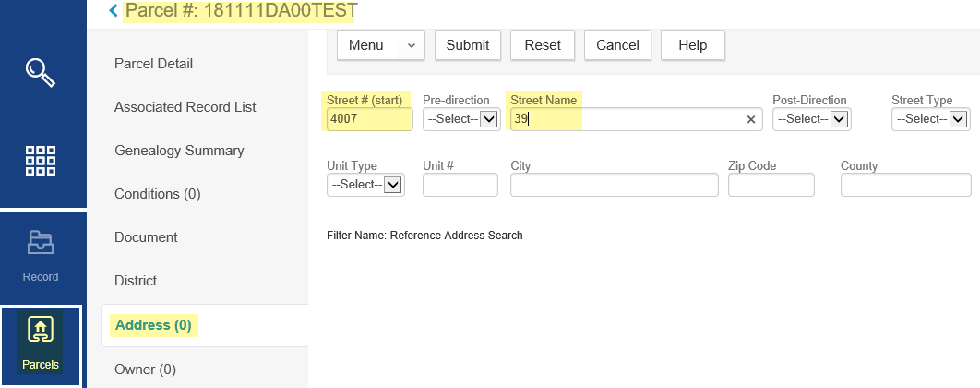Click the Reset button
Screen dimensions: 980x388
point(543,45)
